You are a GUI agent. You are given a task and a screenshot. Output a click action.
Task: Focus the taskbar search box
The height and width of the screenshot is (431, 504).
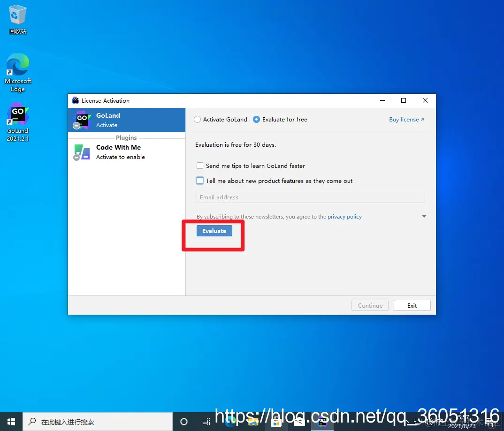point(98,422)
